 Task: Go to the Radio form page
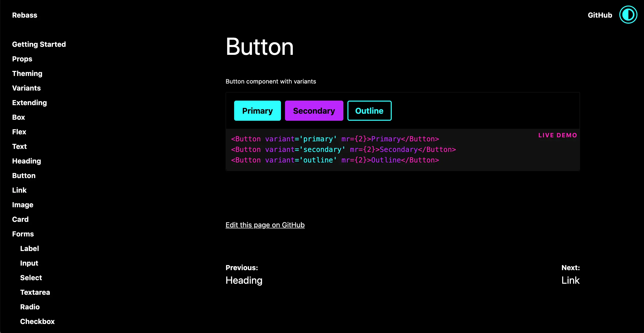click(x=30, y=307)
